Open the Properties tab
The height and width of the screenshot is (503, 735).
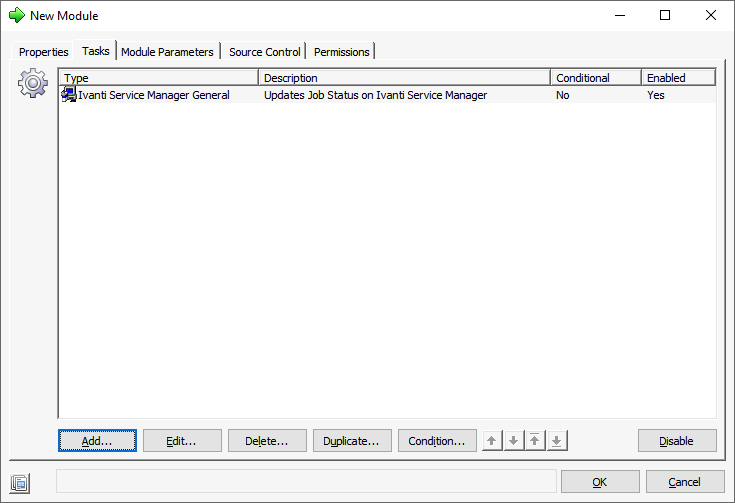[44, 52]
